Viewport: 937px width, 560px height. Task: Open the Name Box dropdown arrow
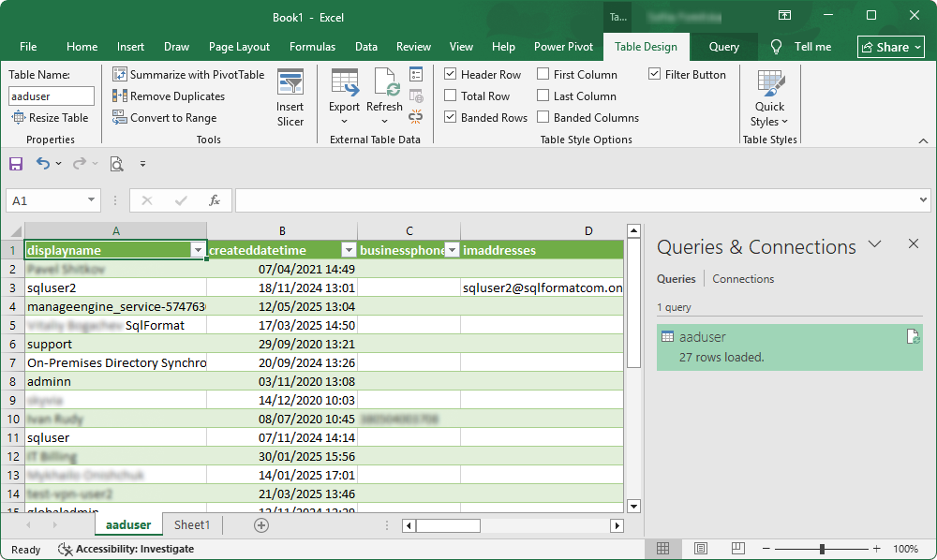click(90, 200)
